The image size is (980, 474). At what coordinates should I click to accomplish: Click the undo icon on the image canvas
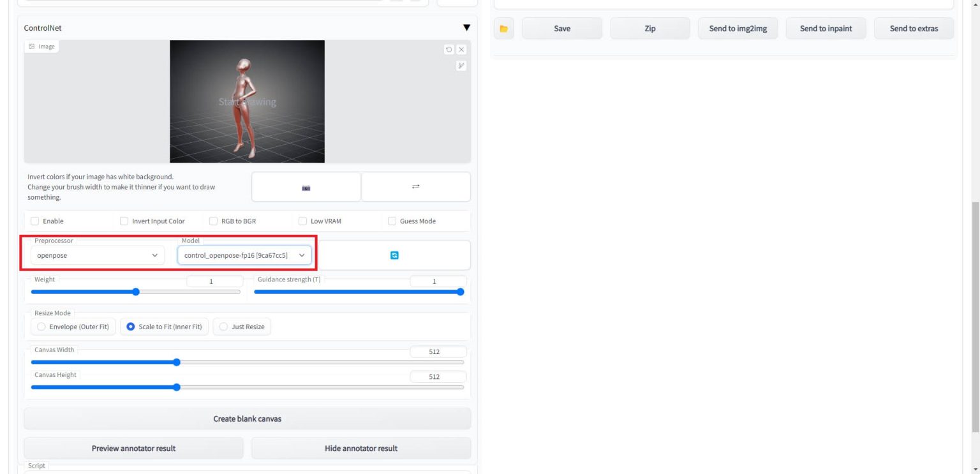449,50
